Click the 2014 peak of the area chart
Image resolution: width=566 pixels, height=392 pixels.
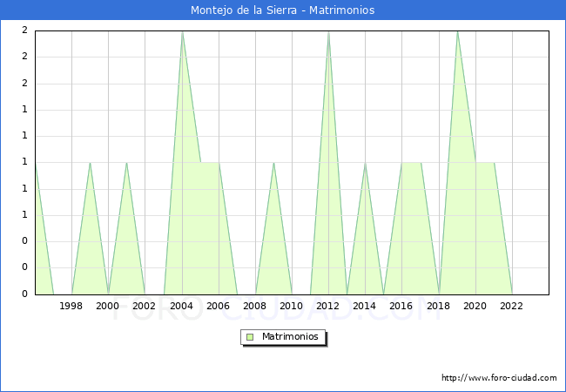point(366,163)
